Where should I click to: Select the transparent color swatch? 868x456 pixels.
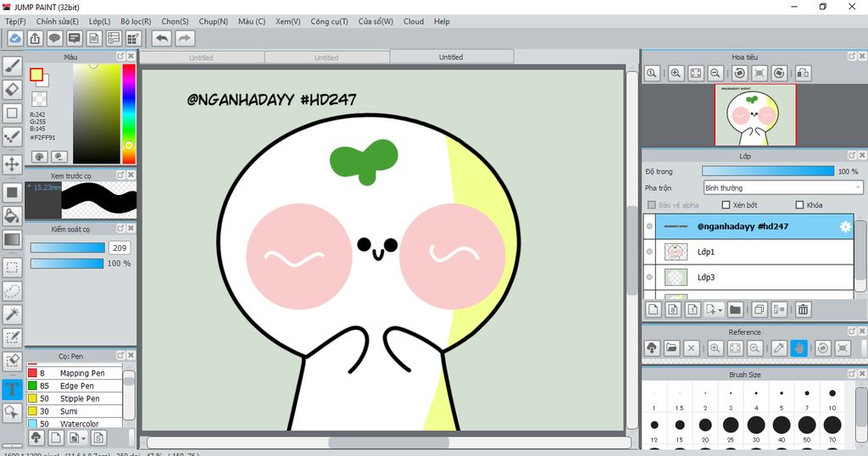tap(39, 99)
